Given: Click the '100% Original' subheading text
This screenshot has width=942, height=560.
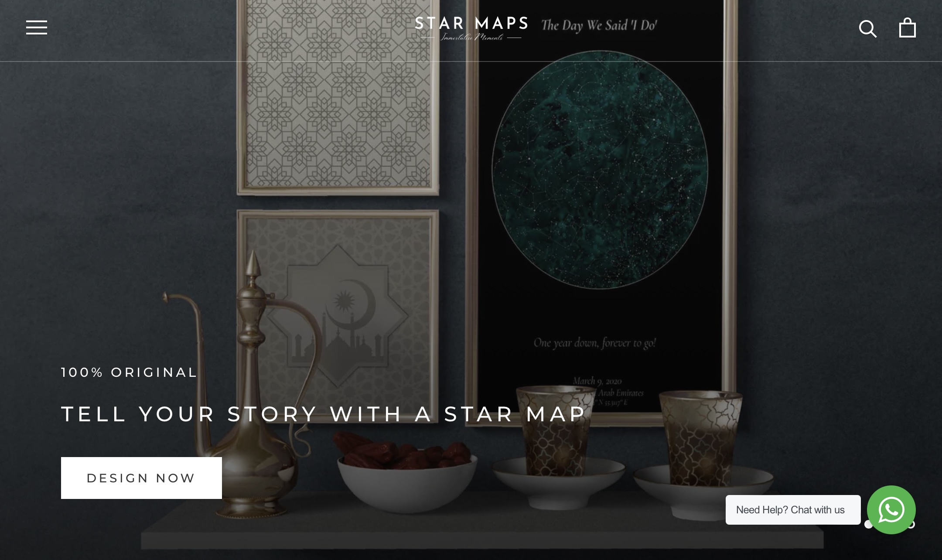Looking at the screenshot, I should pyautogui.click(x=129, y=372).
